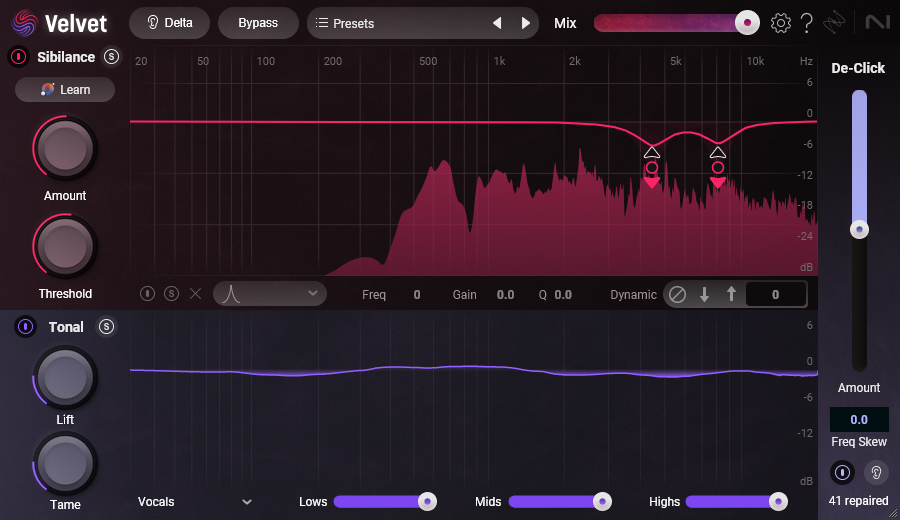Click the De-Click Amount slider handle

(859, 230)
